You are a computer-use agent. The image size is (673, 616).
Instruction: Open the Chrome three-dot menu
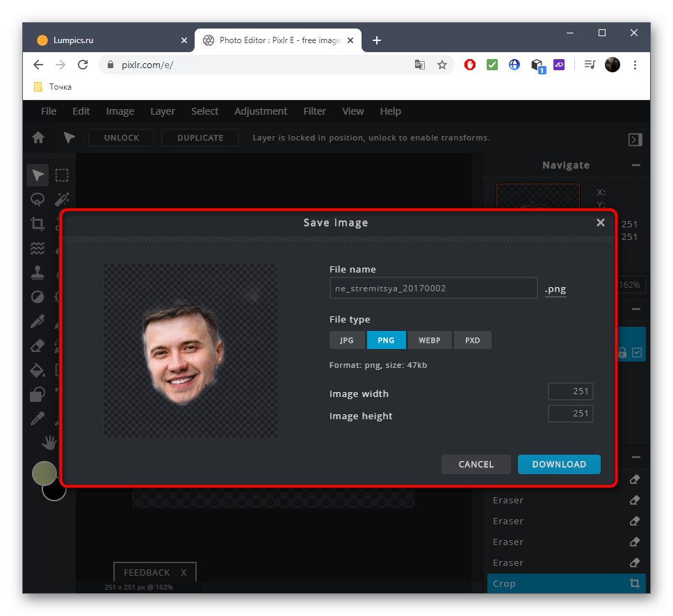(x=635, y=65)
